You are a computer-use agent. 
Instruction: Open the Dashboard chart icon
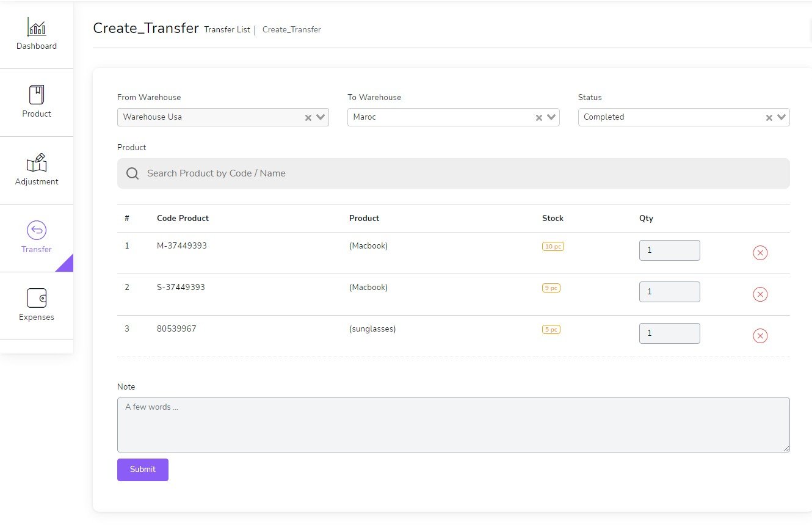click(37, 27)
